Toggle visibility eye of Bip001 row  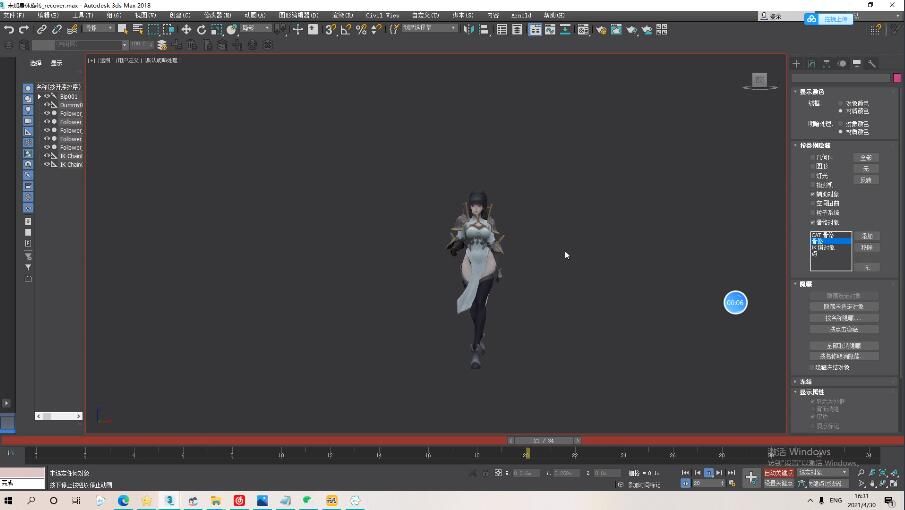tap(47, 96)
